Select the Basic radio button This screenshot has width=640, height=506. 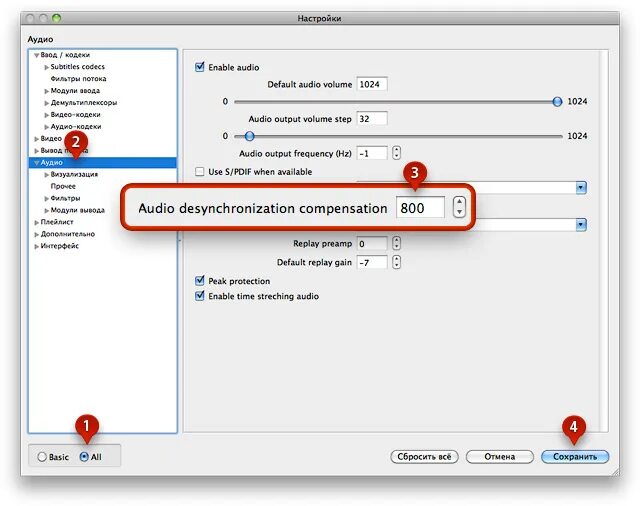click(42, 457)
